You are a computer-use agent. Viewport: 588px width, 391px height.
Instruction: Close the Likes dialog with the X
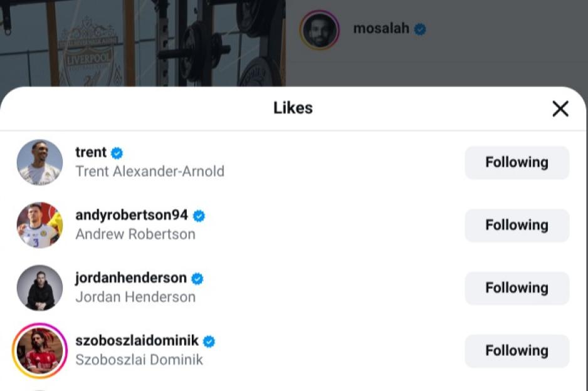(x=560, y=108)
